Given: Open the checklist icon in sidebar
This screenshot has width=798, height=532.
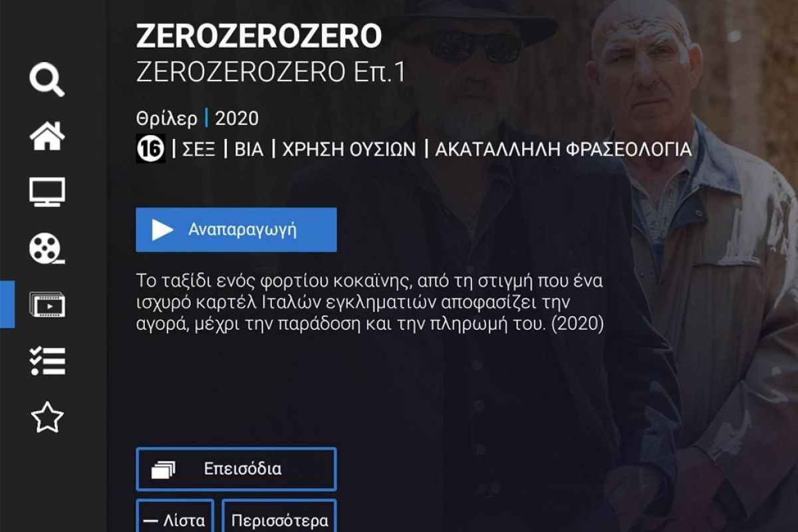Looking at the screenshot, I should tap(47, 361).
